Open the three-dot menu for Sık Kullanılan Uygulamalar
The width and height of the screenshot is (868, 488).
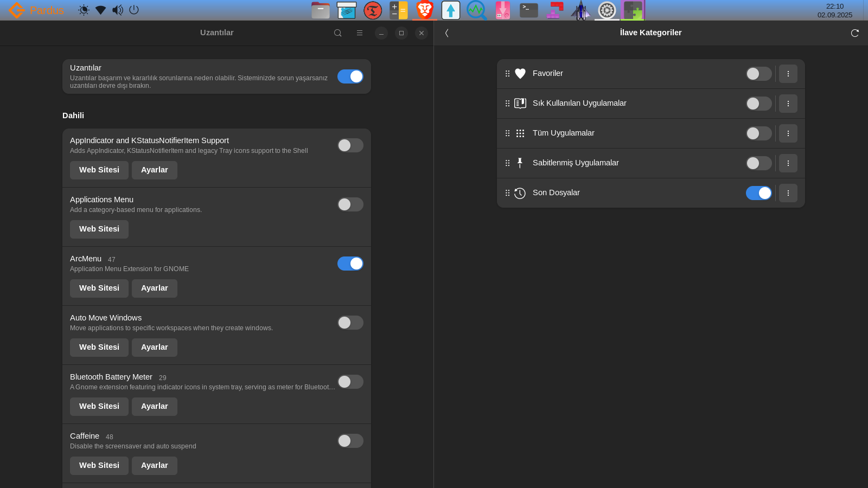(x=788, y=104)
